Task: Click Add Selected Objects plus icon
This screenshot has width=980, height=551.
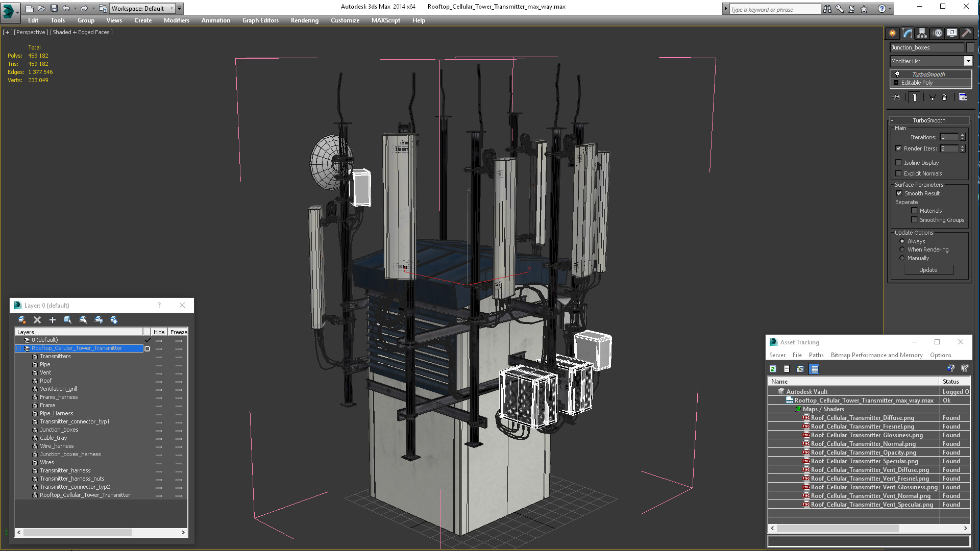Action: [x=52, y=320]
